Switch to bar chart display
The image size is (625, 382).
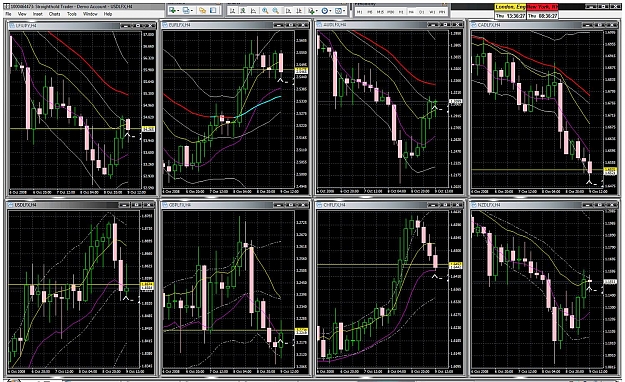pos(232,11)
